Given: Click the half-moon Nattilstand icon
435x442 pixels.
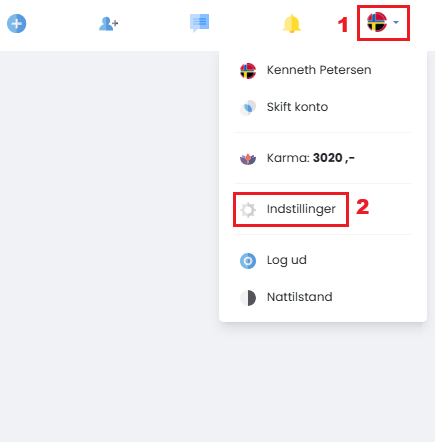Looking at the screenshot, I should (x=248, y=298).
